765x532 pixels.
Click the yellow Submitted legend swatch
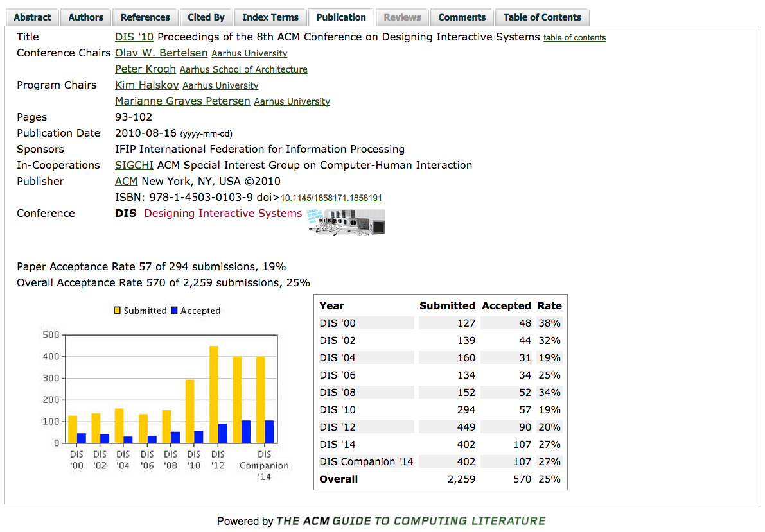(117, 309)
